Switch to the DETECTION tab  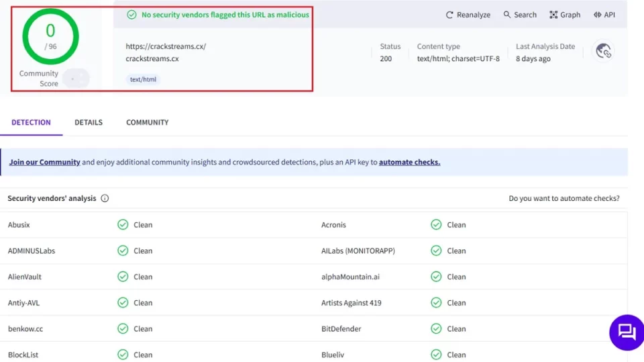pos(32,122)
